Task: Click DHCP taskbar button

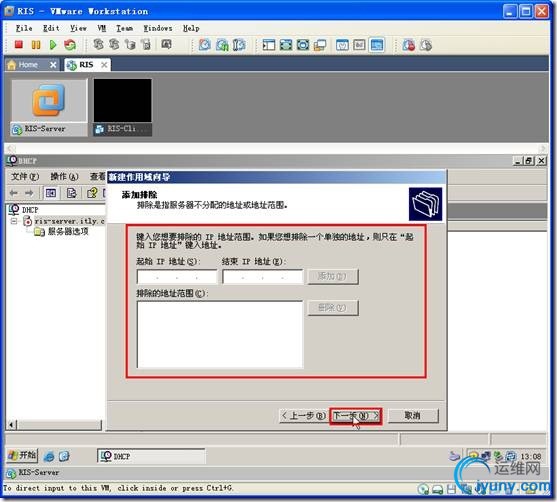Action: 151,456
